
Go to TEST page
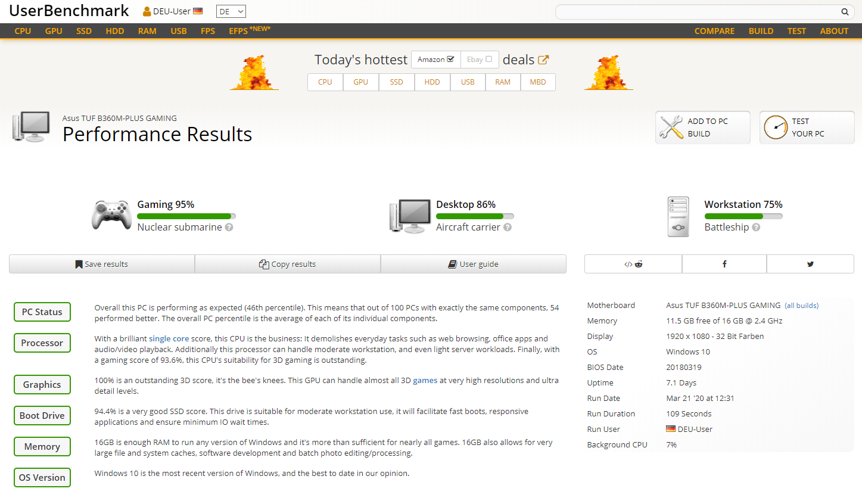pyautogui.click(x=796, y=31)
